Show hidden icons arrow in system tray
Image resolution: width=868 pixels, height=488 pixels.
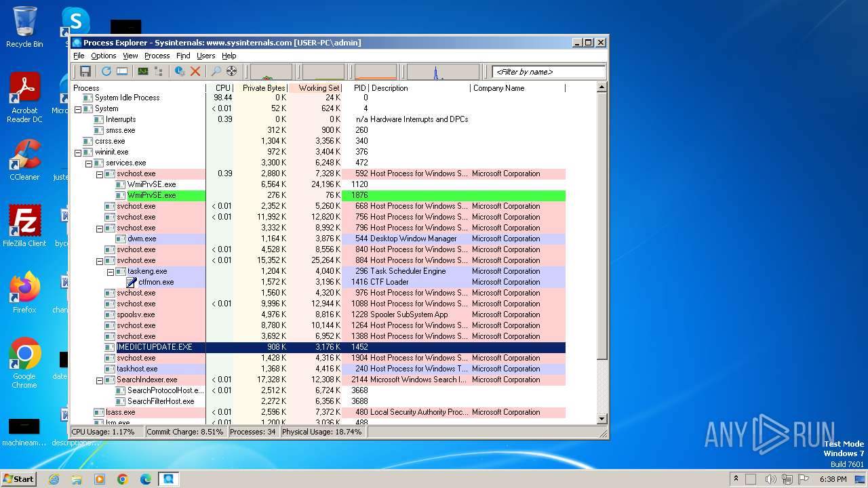[x=737, y=479]
